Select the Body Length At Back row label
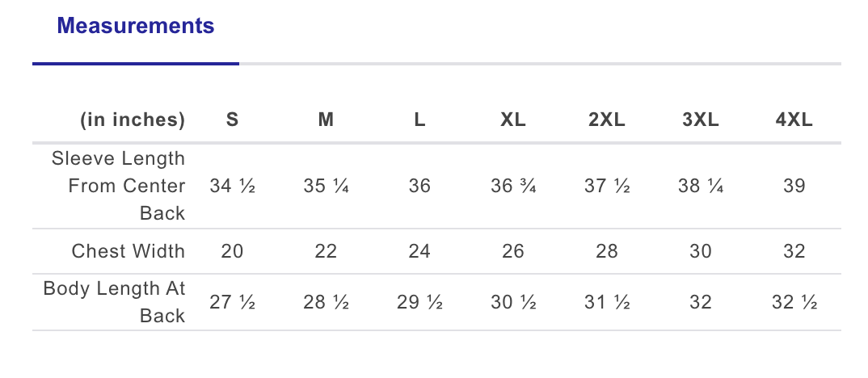 pos(115,302)
